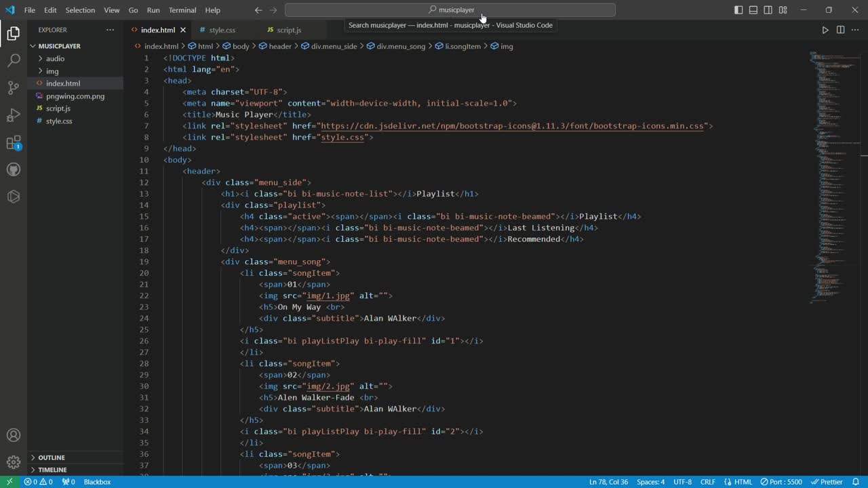
Task: Open the Run and Debug view
Action: [x=14, y=115]
